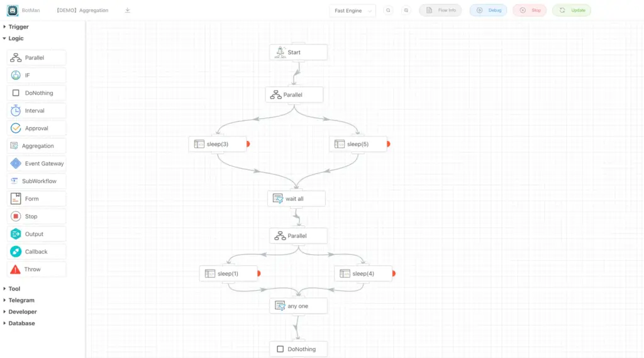
Task: Select the Parallel logic node in sidebar
Action: 36,57
